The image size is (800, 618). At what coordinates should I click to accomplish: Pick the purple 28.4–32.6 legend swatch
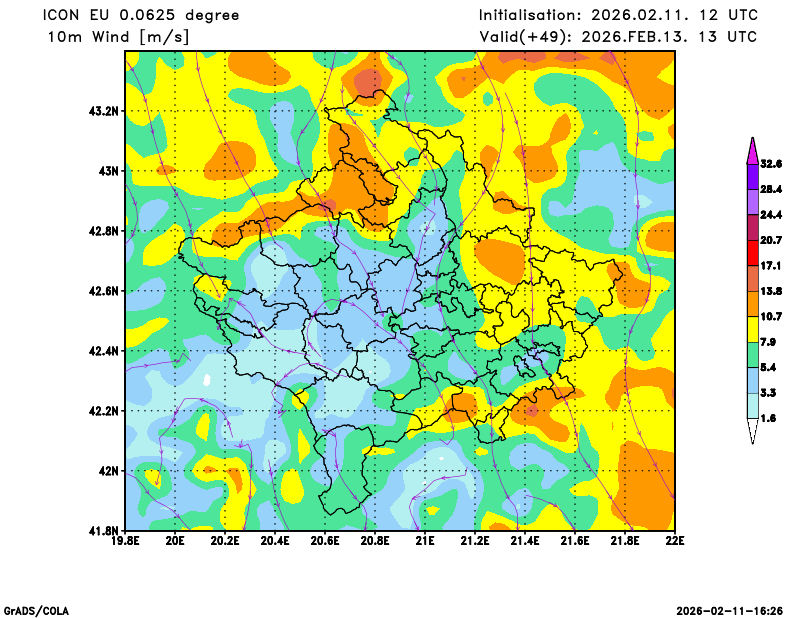point(751,175)
